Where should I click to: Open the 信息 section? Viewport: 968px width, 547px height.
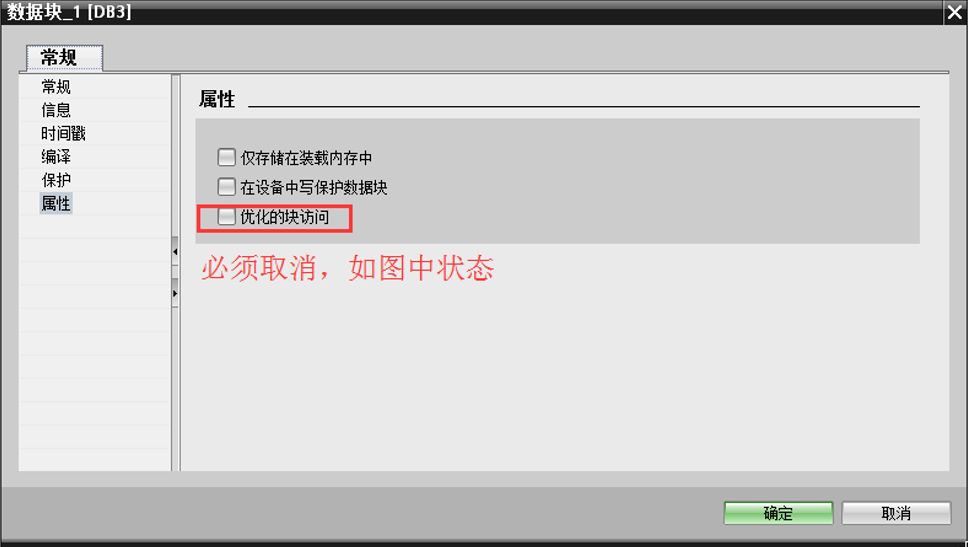[56, 110]
